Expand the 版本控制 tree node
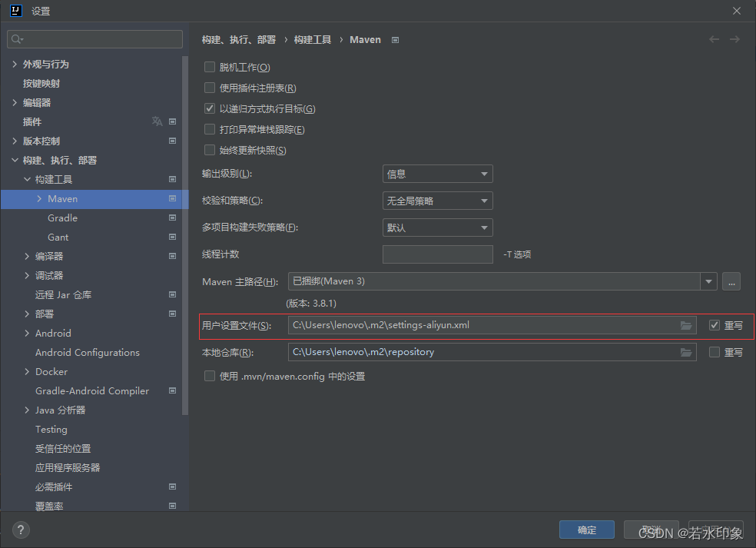Screen dimensions: 756x548 15,141
